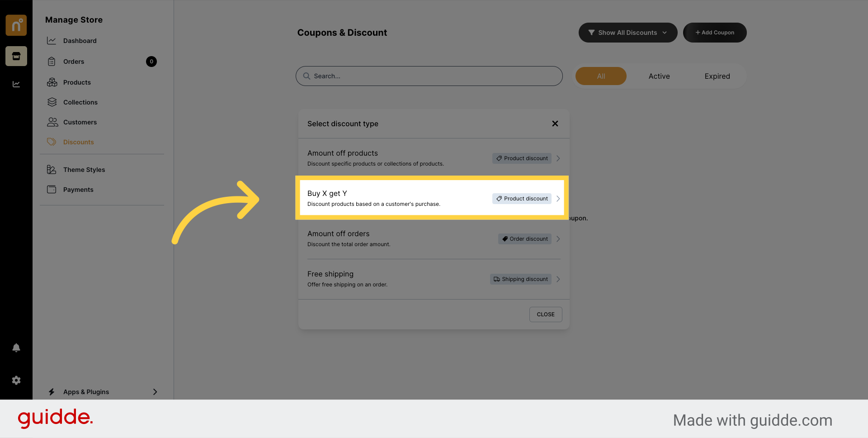Open the storefront icon in left rail

pyautogui.click(x=16, y=56)
